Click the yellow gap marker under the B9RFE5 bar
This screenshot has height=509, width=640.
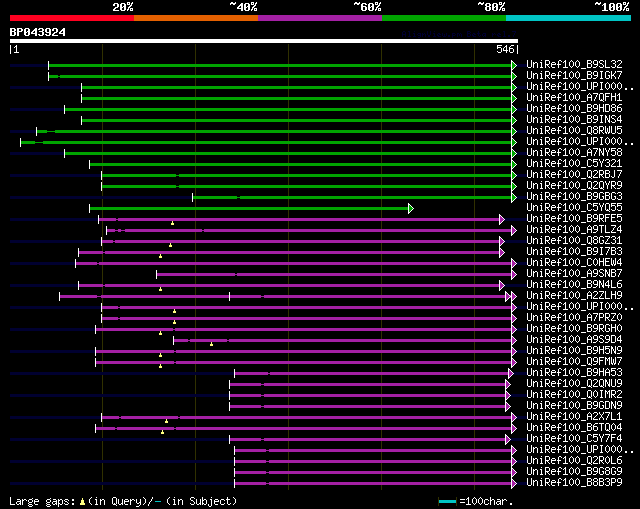click(x=173, y=223)
